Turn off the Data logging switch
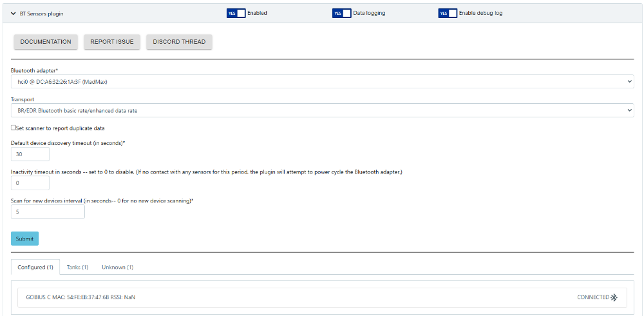This screenshot has height=316, width=644. tap(341, 13)
